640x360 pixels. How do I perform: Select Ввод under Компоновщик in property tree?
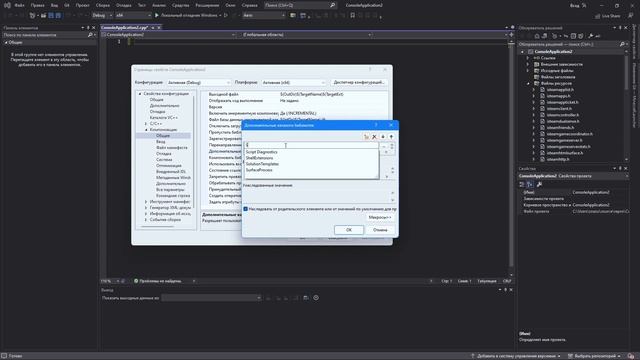point(160,142)
